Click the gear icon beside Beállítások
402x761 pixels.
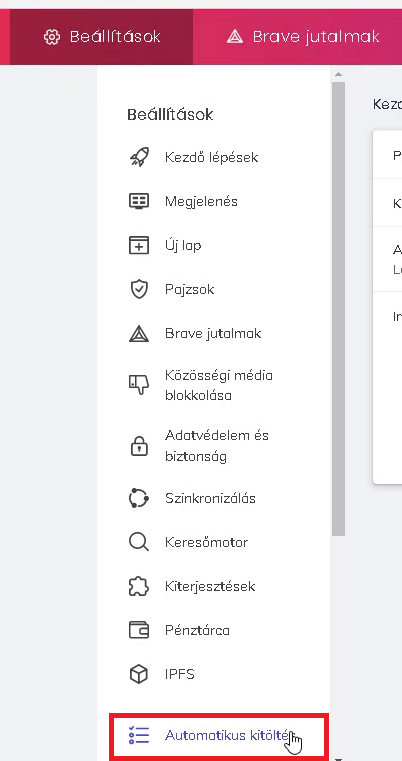[51, 37]
